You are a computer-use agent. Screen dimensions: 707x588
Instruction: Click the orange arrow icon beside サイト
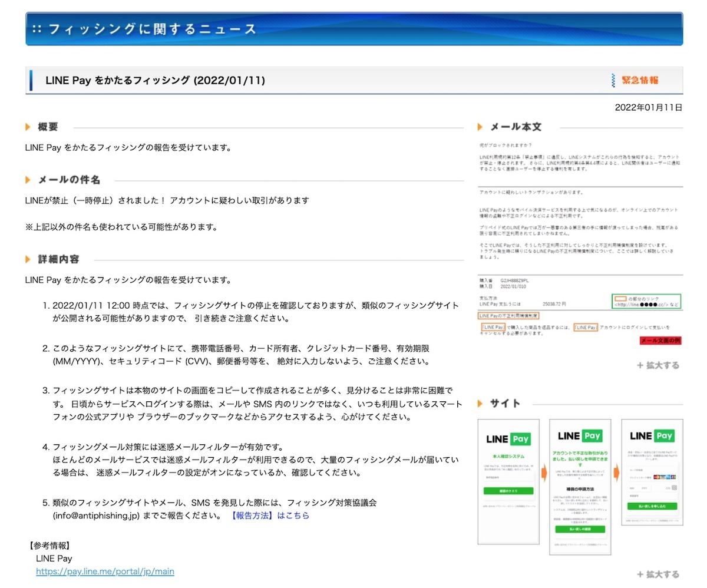480,403
